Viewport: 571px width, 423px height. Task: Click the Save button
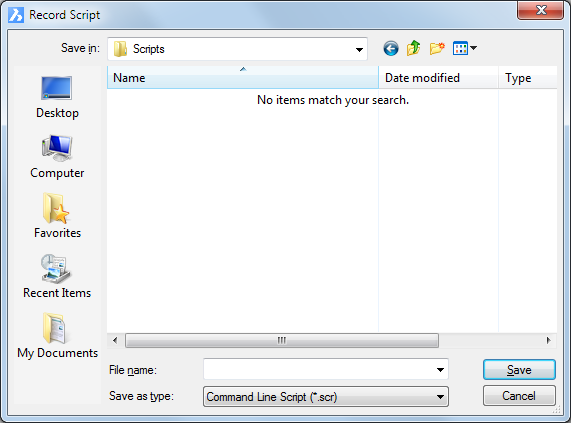(x=519, y=370)
